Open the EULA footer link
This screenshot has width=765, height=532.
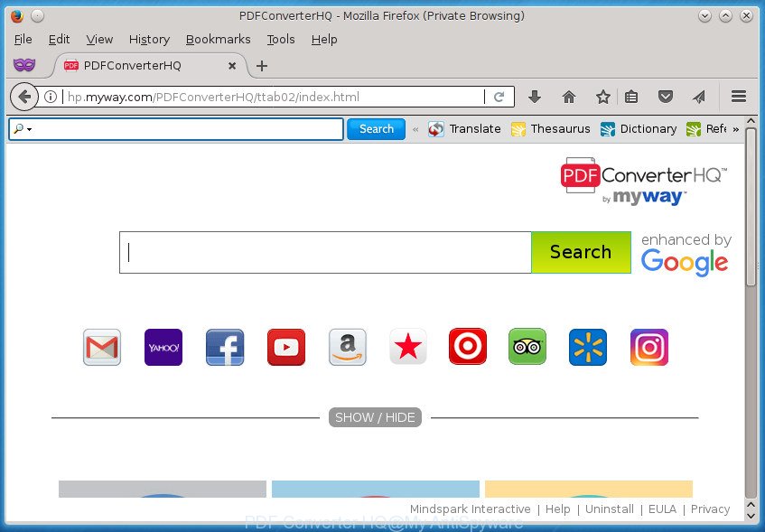pyautogui.click(x=662, y=509)
